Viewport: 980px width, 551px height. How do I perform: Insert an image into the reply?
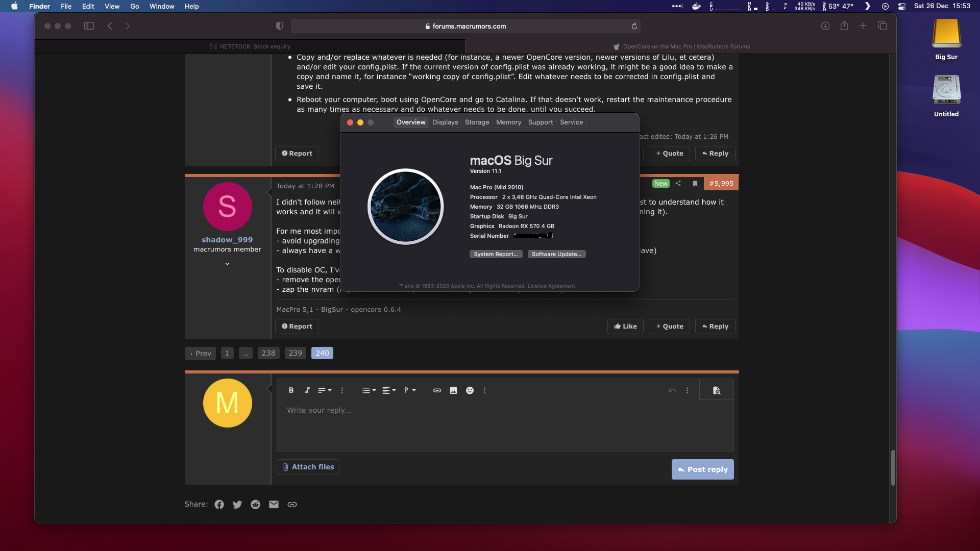[453, 390]
